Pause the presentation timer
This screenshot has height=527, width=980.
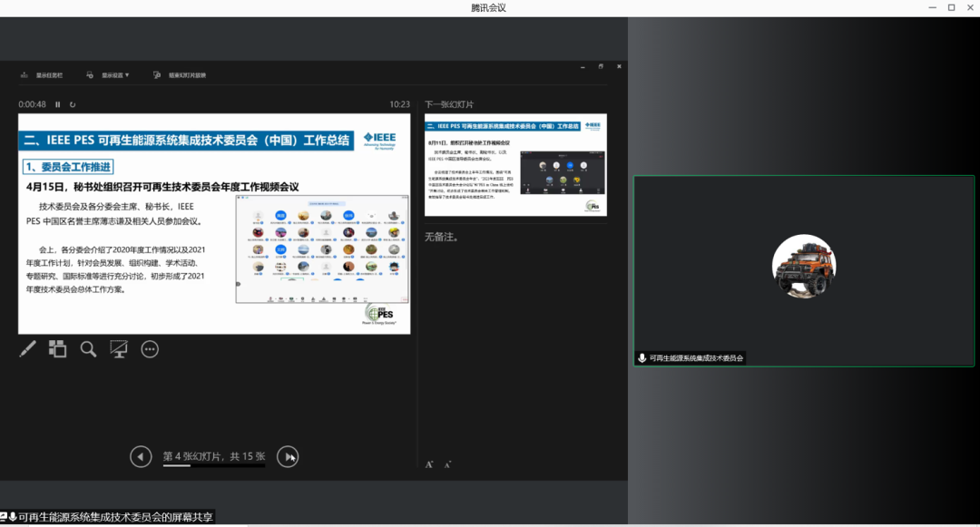click(57, 104)
